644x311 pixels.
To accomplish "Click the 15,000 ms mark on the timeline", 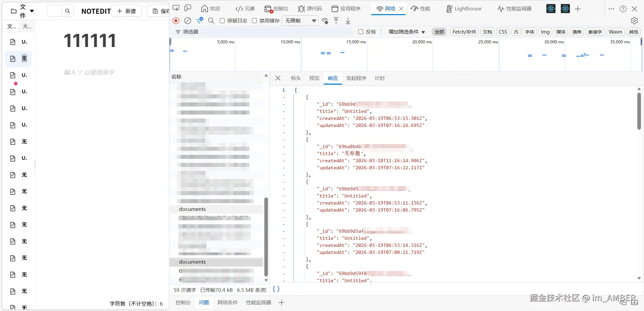I will point(356,42).
